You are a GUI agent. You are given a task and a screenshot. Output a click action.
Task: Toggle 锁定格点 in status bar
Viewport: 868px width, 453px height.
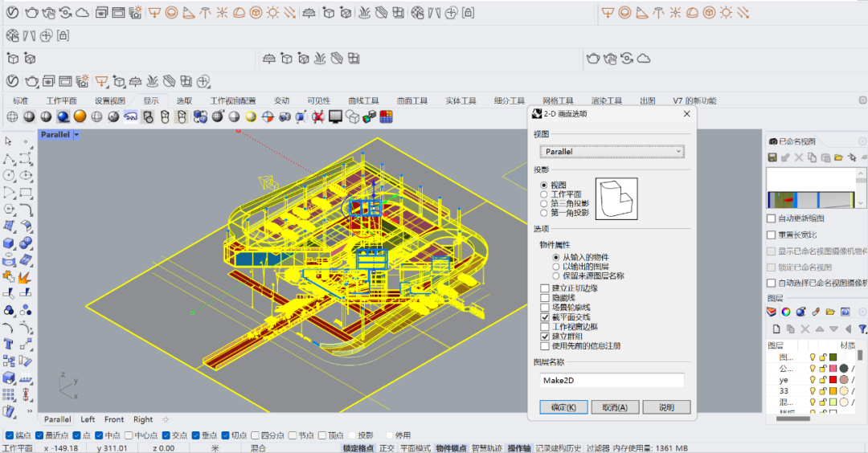pyautogui.click(x=358, y=448)
